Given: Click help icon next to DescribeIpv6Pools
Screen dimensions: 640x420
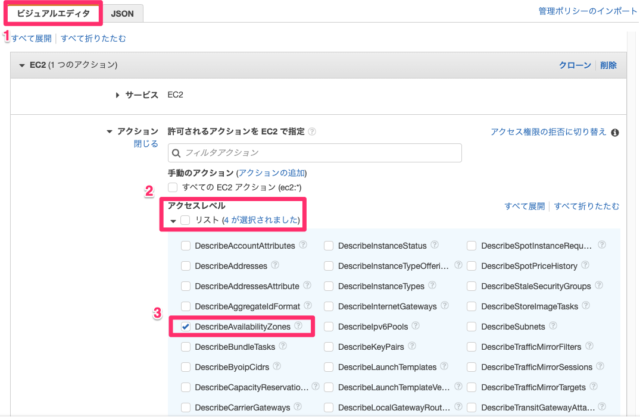Looking at the screenshot, I should pyautogui.click(x=416, y=326).
